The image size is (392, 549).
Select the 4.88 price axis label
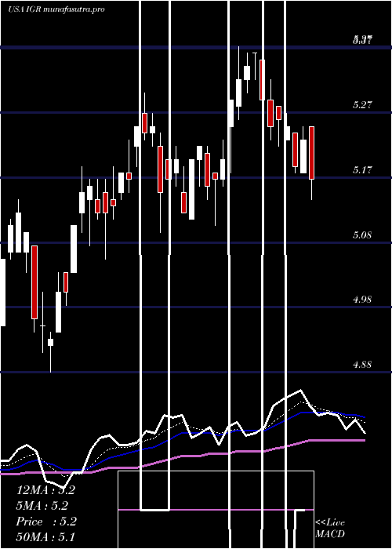(362, 365)
